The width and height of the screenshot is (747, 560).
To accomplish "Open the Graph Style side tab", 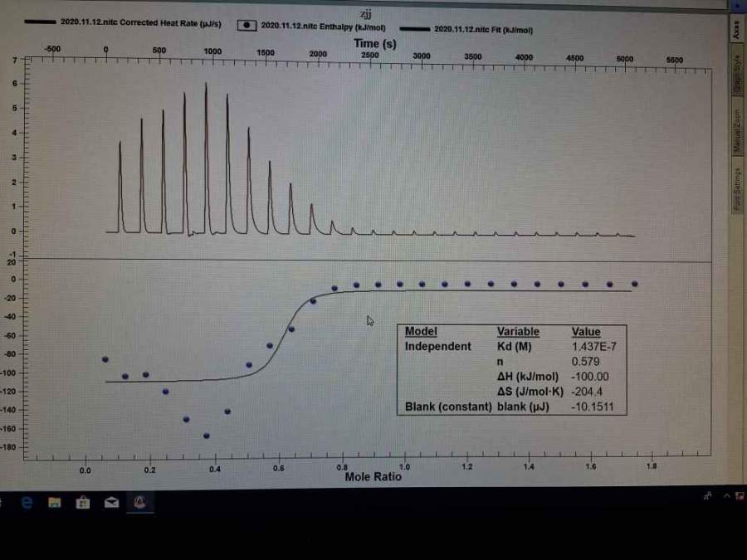I will click(735, 74).
